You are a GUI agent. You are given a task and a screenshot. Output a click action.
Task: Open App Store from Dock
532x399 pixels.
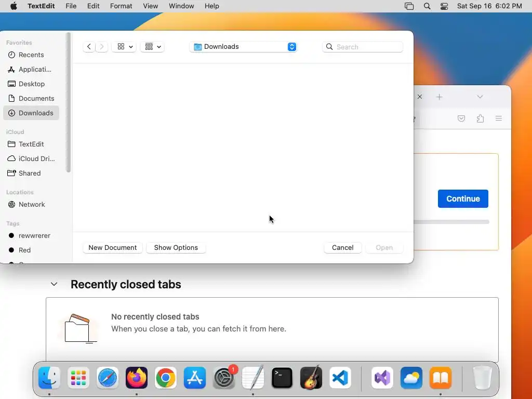coord(195,378)
